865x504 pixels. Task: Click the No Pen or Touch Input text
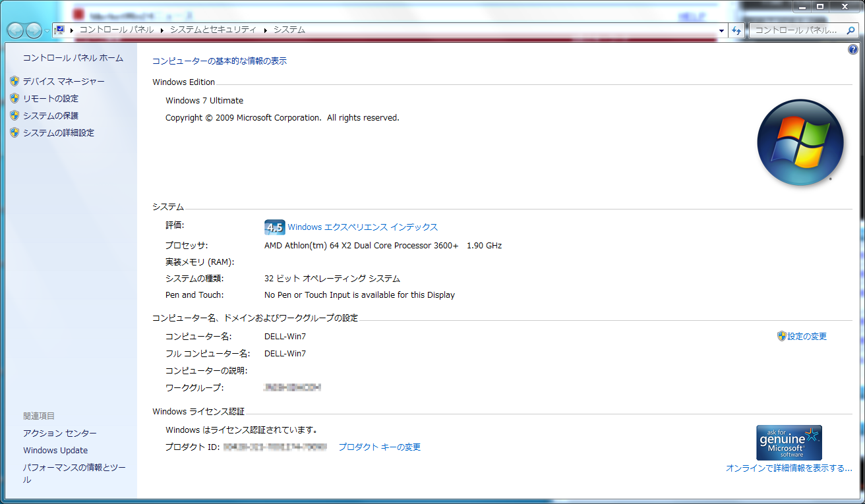(359, 294)
